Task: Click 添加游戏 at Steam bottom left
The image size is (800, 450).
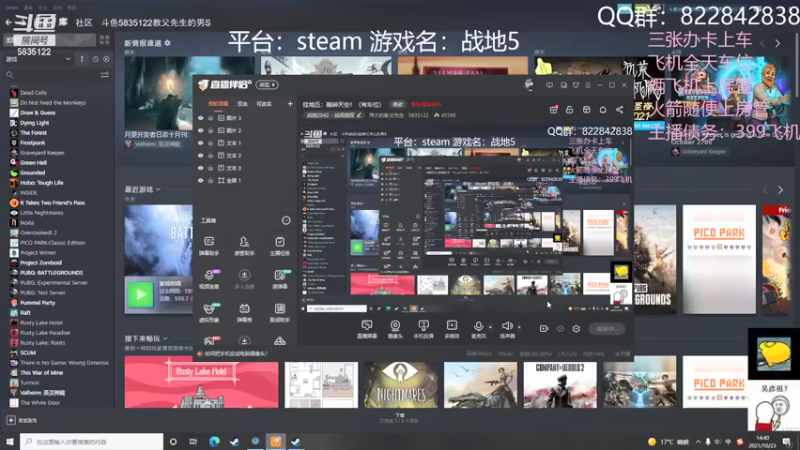Action: [x=22, y=420]
